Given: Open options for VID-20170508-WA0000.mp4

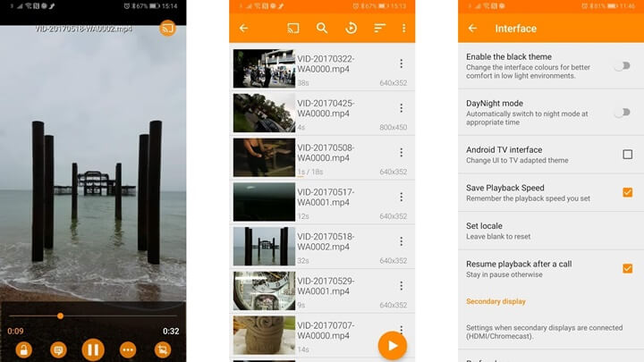Looking at the screenshot, I should tap(402, 152).
